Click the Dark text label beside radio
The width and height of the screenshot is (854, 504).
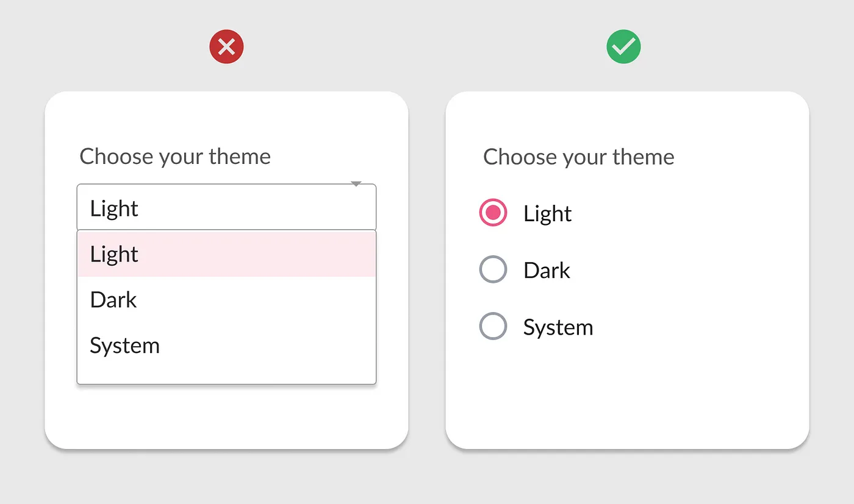(x=547, y=271)
